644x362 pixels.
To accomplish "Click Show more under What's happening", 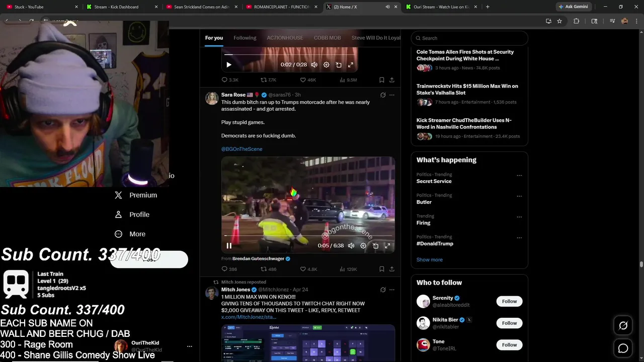I will (x=429, y=259).
